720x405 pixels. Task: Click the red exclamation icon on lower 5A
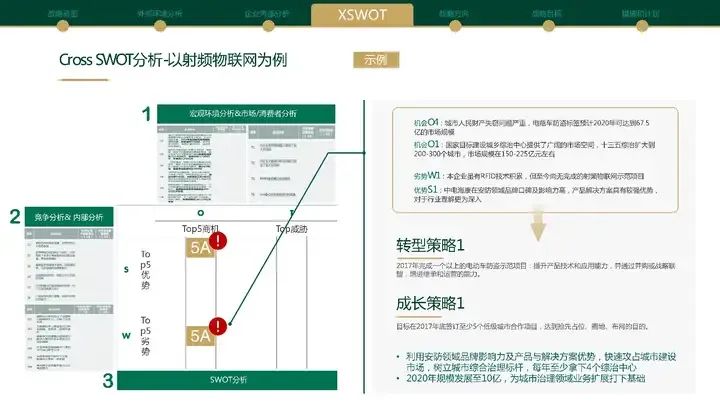[218, 326]
